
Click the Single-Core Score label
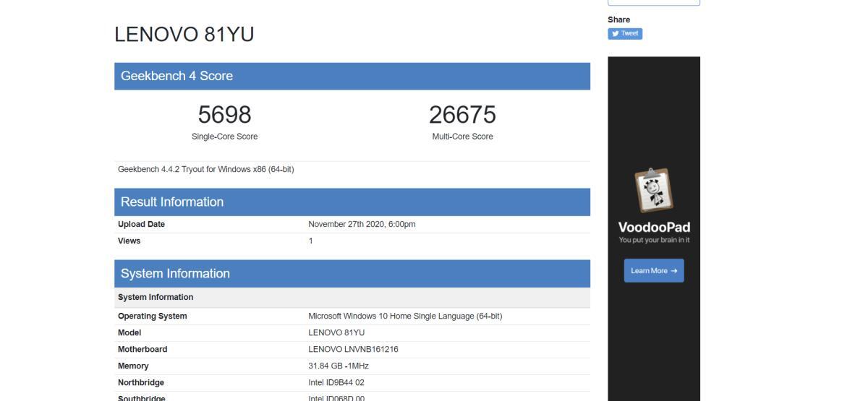[224, 137]
